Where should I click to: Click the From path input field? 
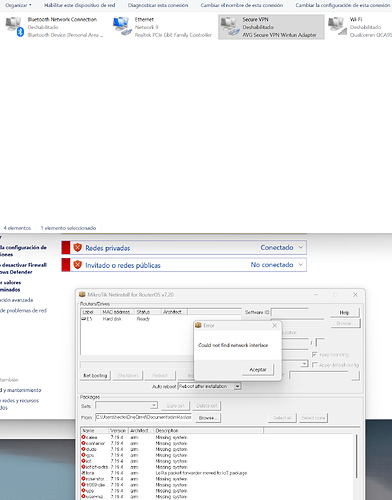coord(143,417)
